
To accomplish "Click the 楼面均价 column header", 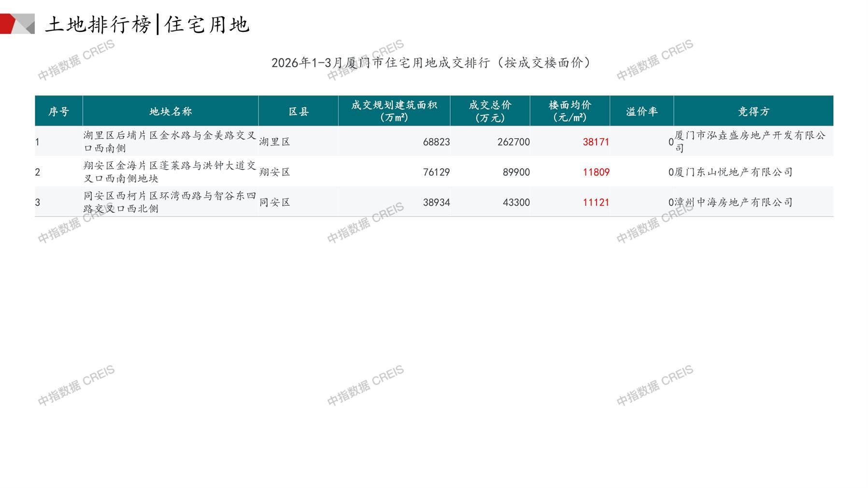I will click(570, 111).
